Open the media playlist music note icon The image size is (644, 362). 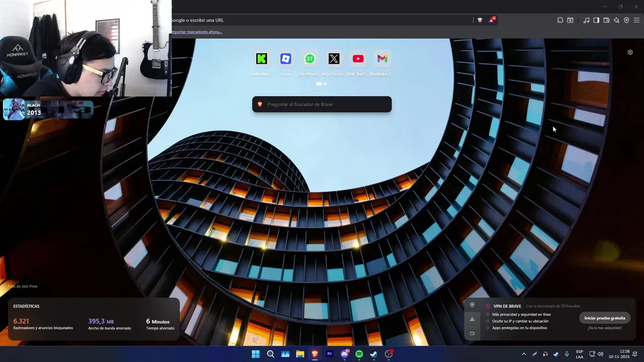point(586,20)
